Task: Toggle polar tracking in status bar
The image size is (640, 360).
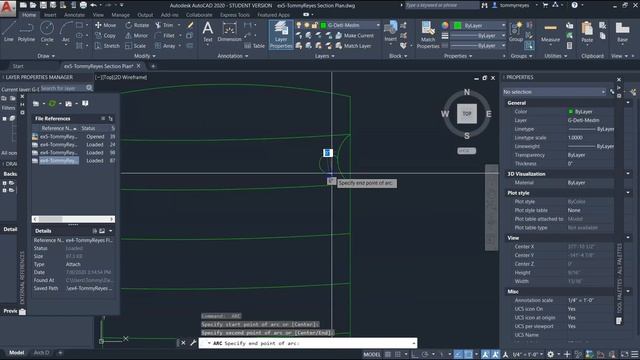Action: coord(425,354)
